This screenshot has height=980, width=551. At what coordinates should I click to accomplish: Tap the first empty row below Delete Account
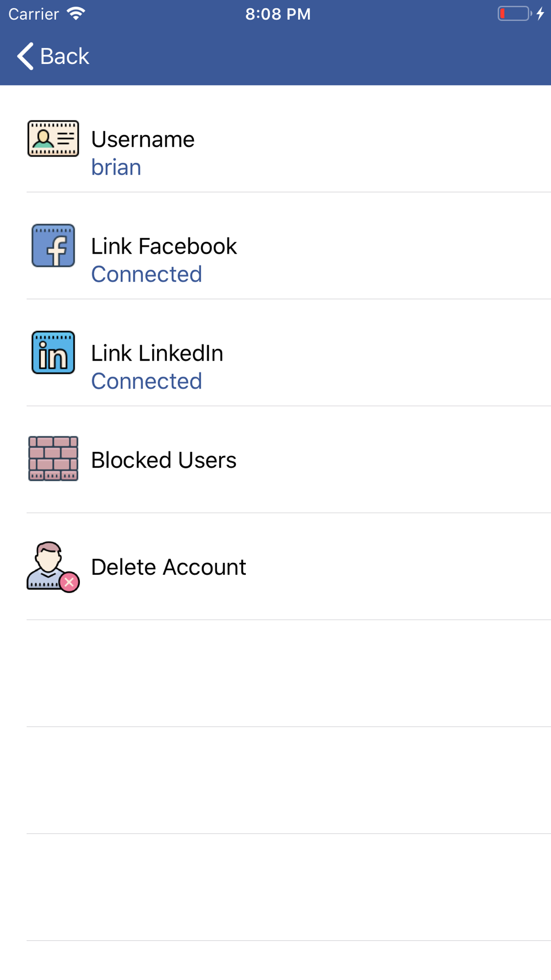coord(275,674)
